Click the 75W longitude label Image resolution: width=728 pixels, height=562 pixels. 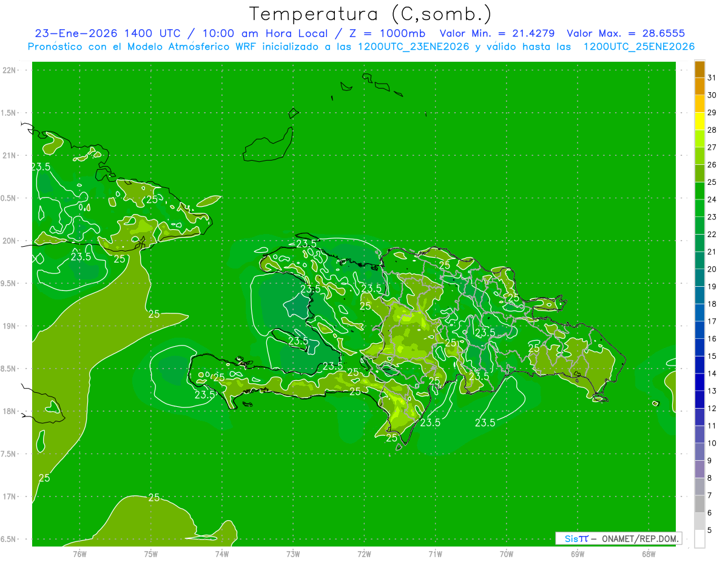[x=150, y=554]
